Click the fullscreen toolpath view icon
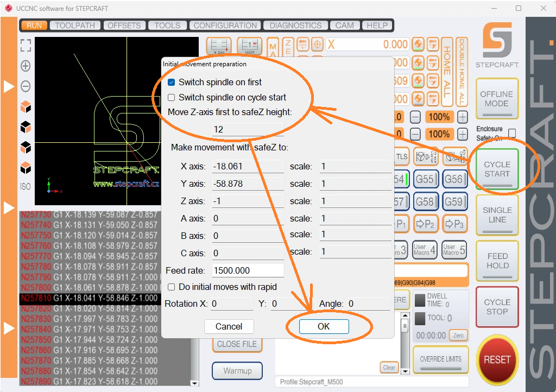556x392 pixels. click(x=26, y=46)
